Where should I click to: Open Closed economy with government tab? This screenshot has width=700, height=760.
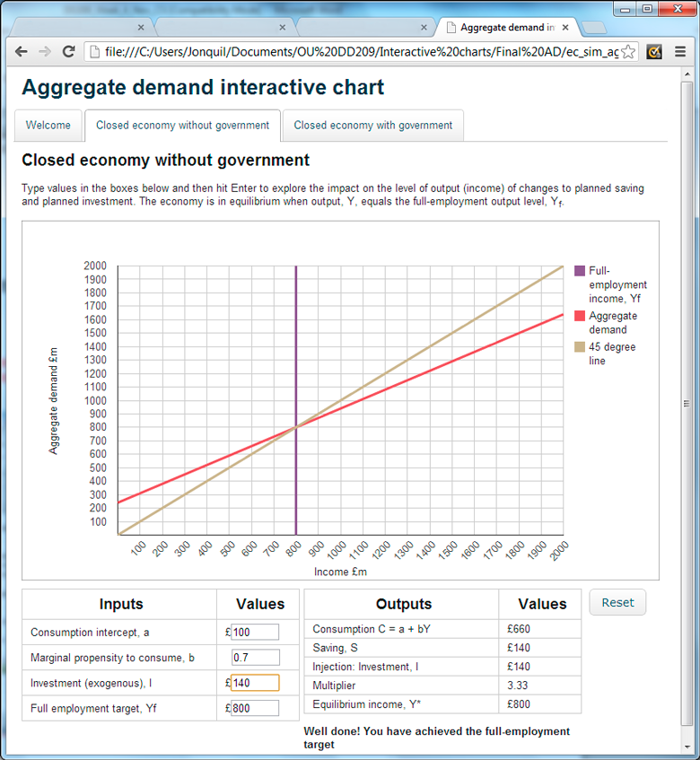coord(373,126)
